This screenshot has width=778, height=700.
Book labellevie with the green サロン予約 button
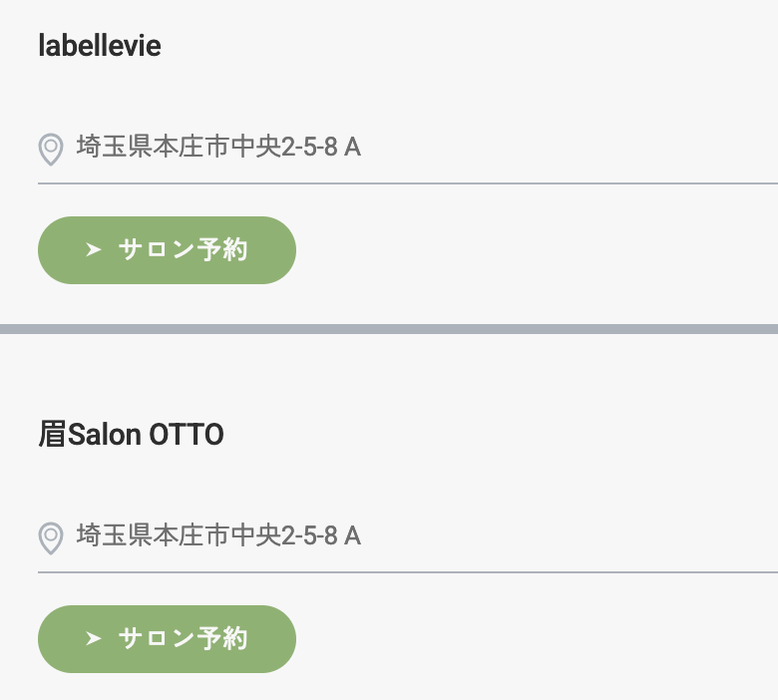pyautogui.click(x=167, y=250)
